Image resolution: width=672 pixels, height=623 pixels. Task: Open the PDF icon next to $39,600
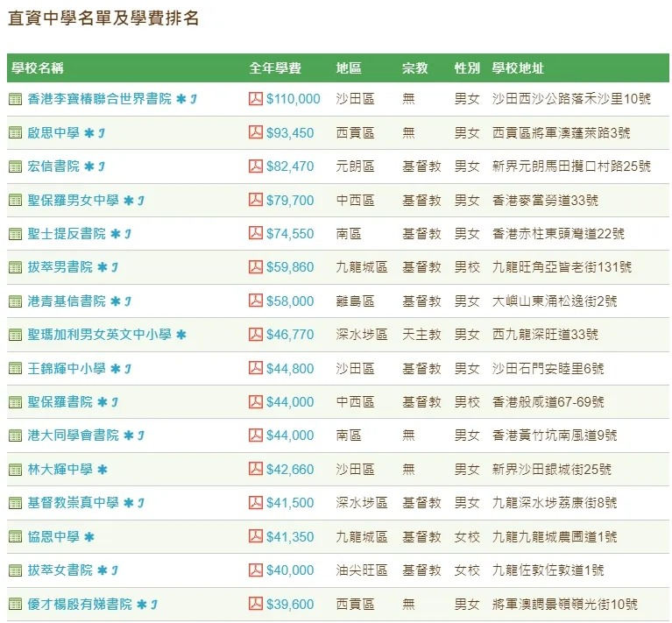(x=256, y=604)
